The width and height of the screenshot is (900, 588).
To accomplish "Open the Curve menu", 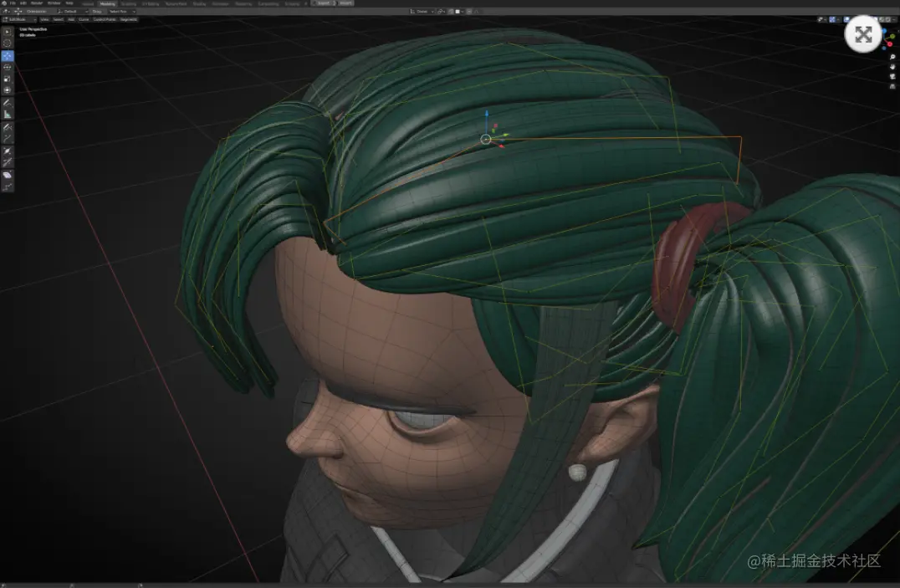I will pos(84,19).
